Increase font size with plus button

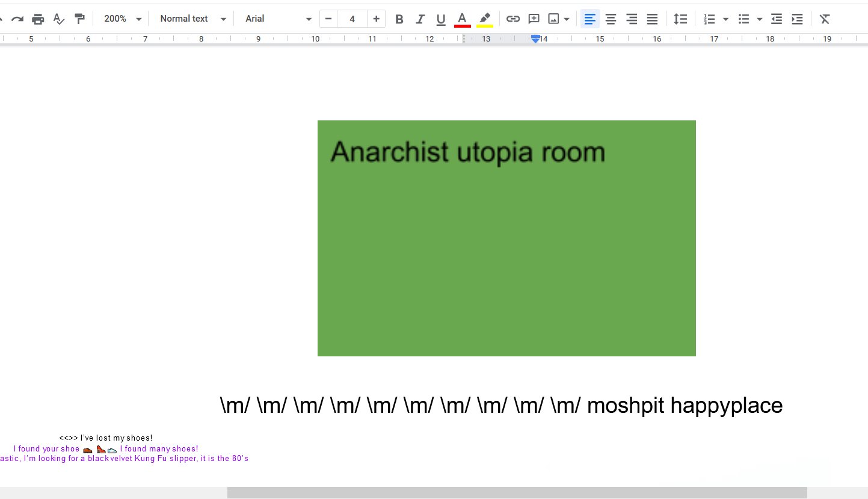pyautogui.click(x=376, y=19)
